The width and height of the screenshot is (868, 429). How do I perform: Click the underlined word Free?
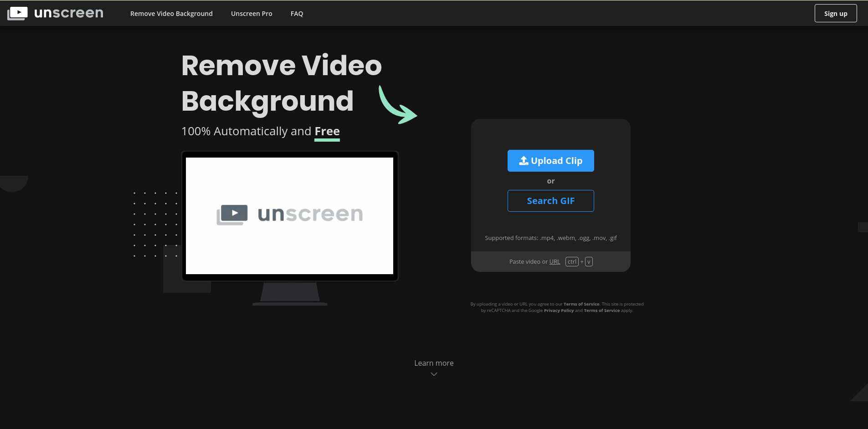click(x=327, y=131)
